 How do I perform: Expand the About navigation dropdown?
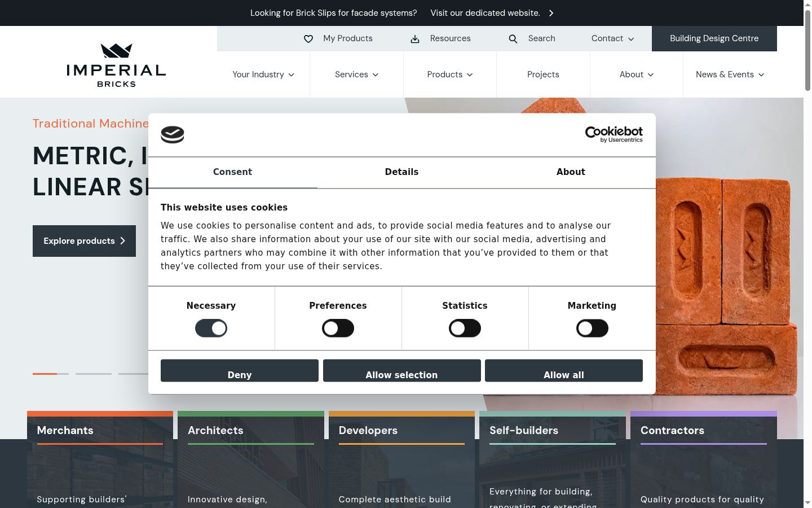(x=637, y=75)
